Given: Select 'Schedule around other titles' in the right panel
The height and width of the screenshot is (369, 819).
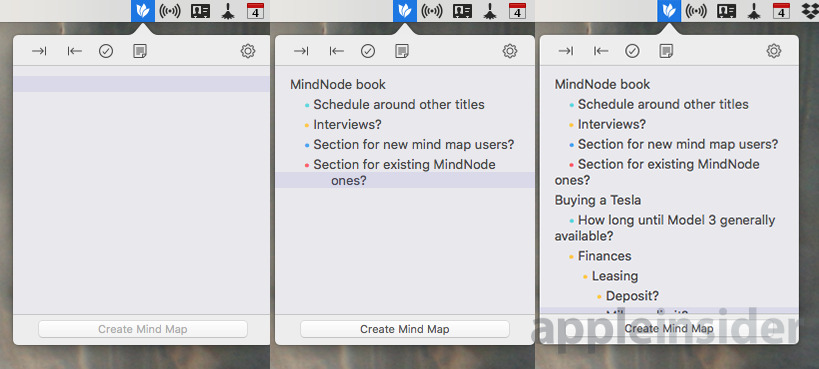Looking at the screenshot, I should [x=663, y=105].
